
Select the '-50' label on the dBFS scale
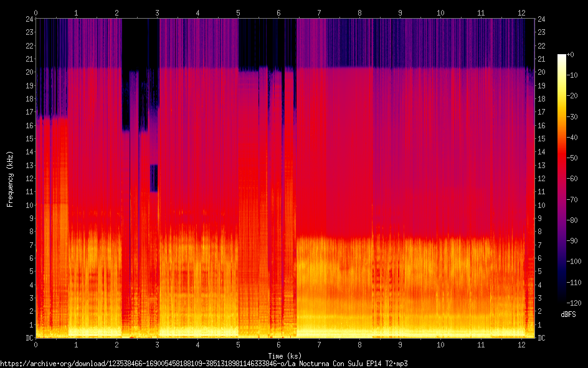coord(572,158)
